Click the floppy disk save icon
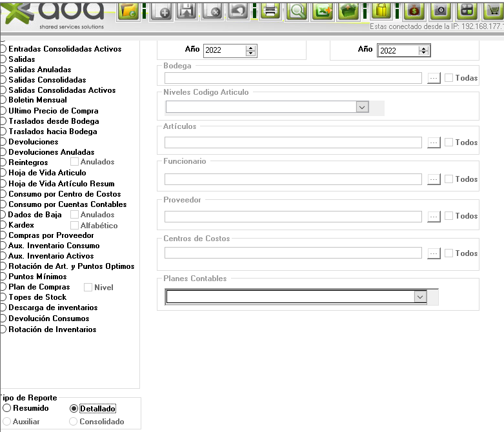This screenshot has height=432, width=504. click(186, 11)
